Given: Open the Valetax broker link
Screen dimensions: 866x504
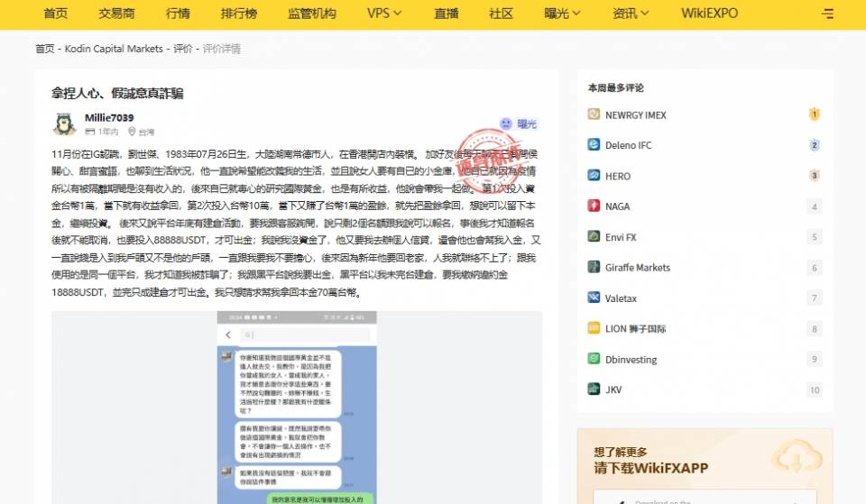Looking at the screenshot, I should point(622,298).
